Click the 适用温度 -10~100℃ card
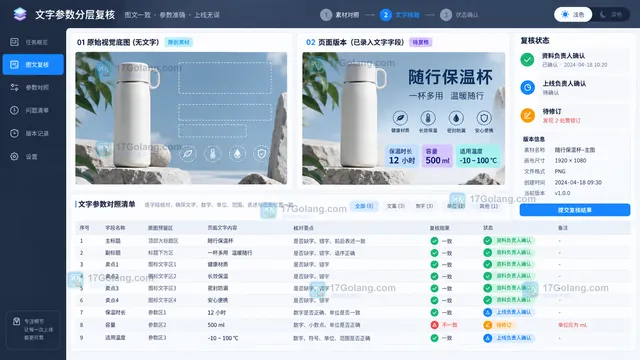 478,156
